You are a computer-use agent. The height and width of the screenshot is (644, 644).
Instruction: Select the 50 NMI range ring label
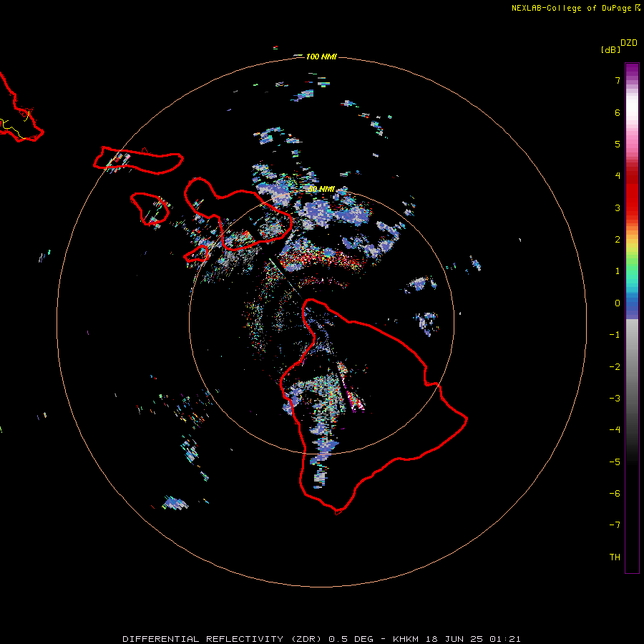click(321, 189)
